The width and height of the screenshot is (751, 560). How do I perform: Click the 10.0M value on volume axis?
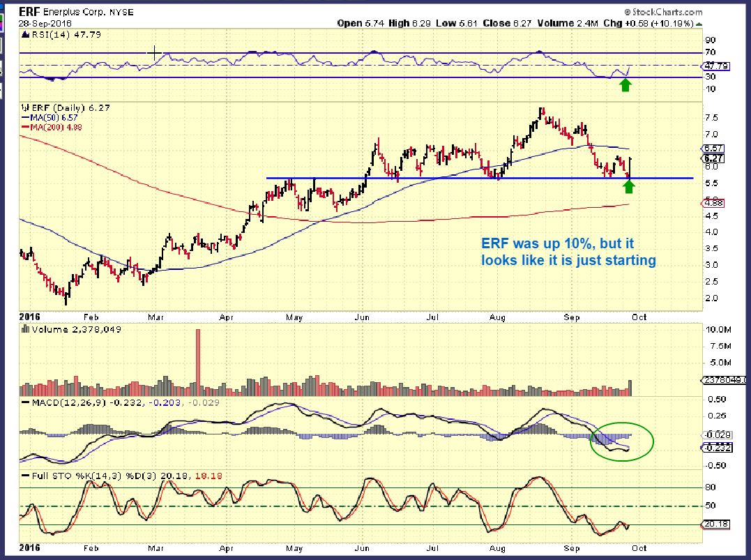(718, 330)
